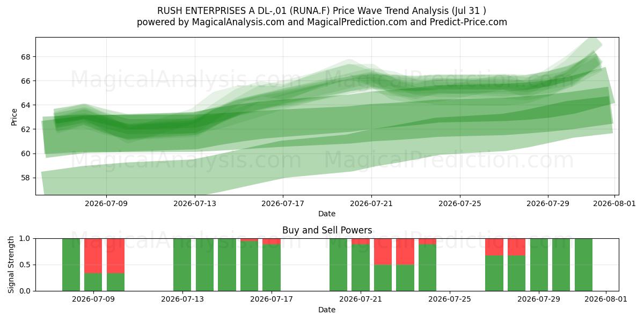Click the 'powered by MagicalAnalysis.com' subtitle line
Image resolution: width=644 pixels, height=322 pixels.
coord(322,22)
